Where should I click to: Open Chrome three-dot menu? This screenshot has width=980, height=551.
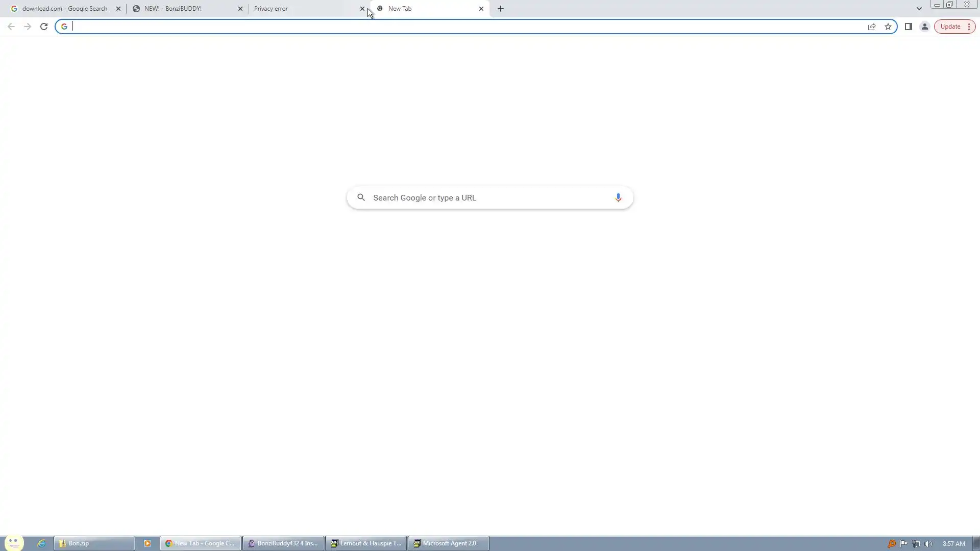tap(969, 27)
